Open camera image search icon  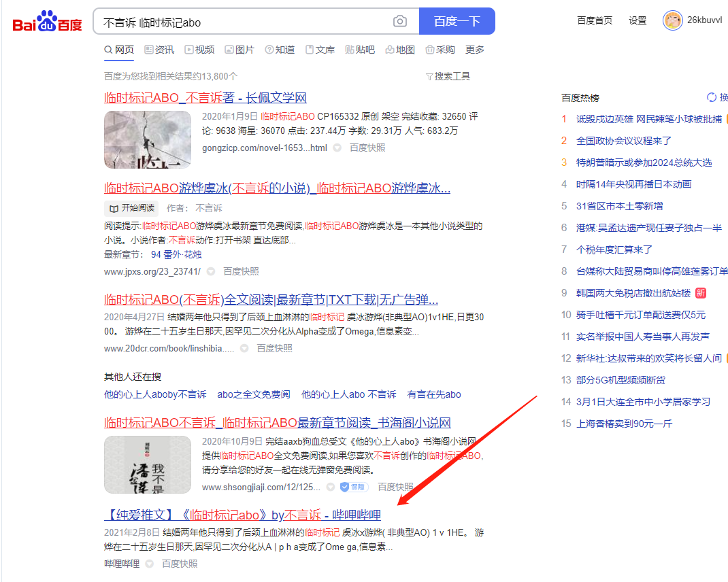(400, 21)
